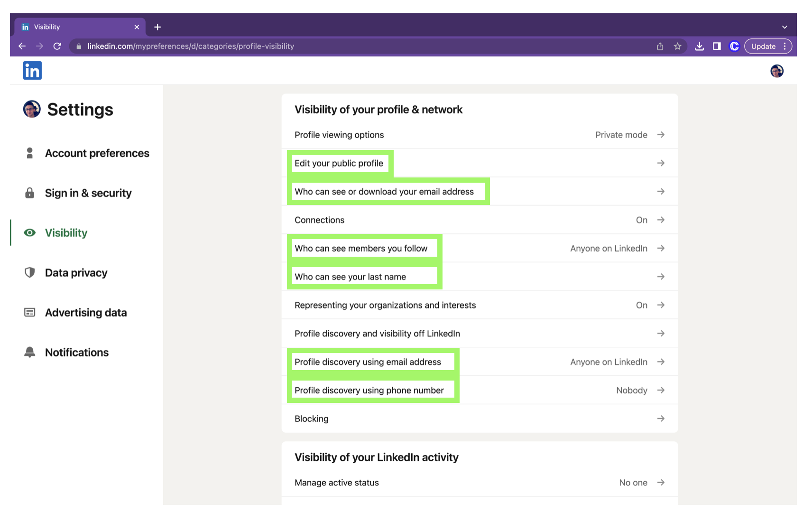This screenshot has width=812, height=521.
Task: Click the arrow on Representing your organizations row
Action: [x=661, y=305]
